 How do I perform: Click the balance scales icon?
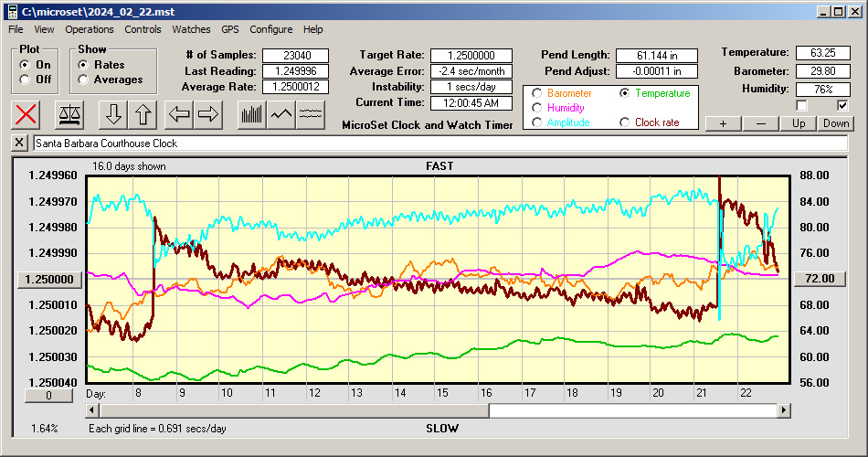[69, 114]
